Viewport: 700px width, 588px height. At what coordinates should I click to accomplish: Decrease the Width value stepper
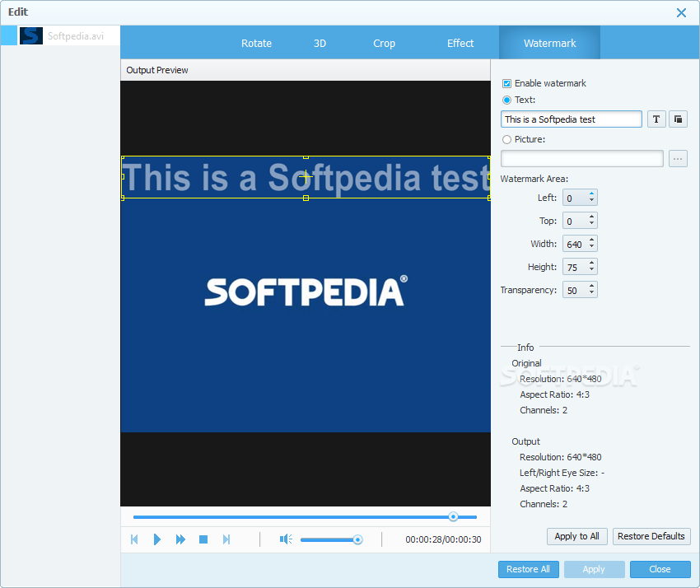pos(591,247)
